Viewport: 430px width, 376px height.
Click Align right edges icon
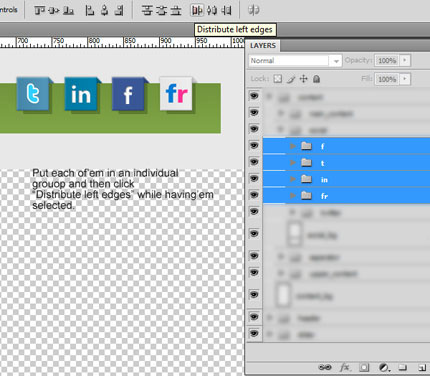coord(119,11)
